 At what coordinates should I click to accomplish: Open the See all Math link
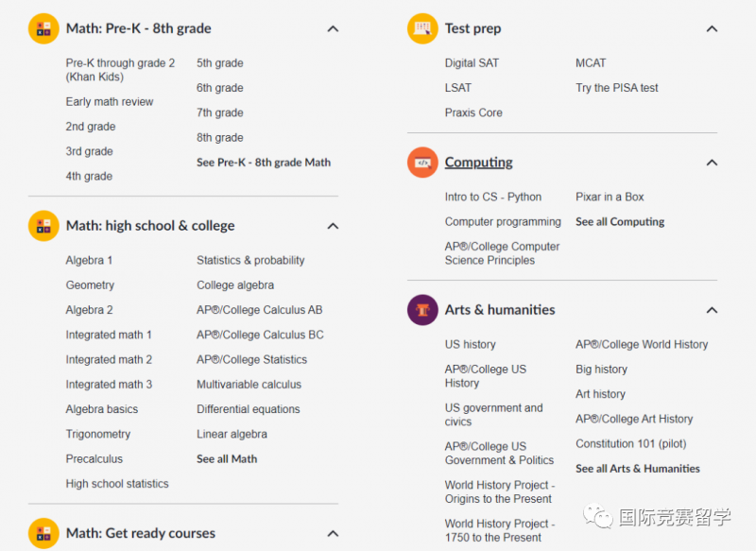(227, 459)
